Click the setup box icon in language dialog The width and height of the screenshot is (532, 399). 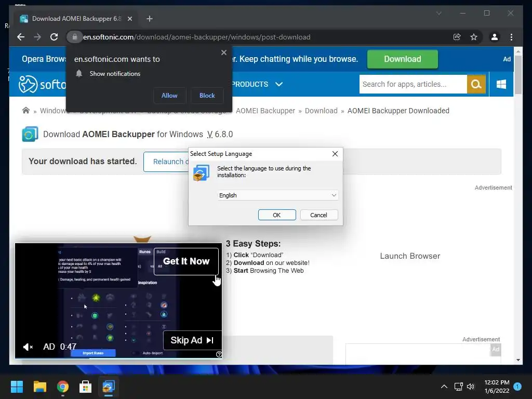[x=201, y=173]
